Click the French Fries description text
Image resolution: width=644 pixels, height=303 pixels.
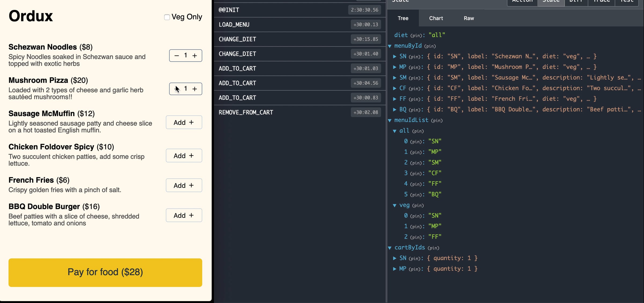tap(65, 190)
